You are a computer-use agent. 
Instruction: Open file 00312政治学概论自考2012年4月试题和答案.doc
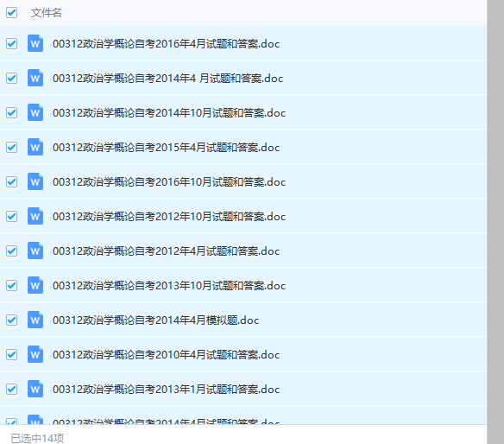click(167, 251)
